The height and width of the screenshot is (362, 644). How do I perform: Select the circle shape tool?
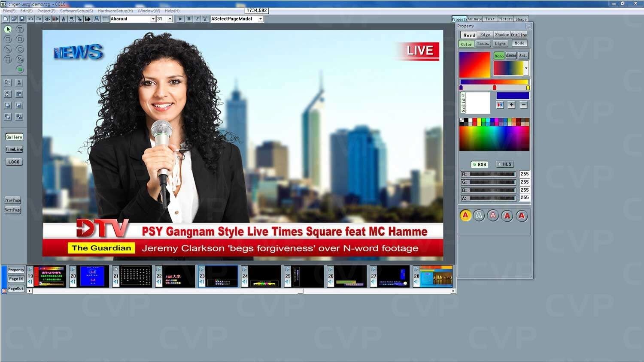tap(20, 39)
